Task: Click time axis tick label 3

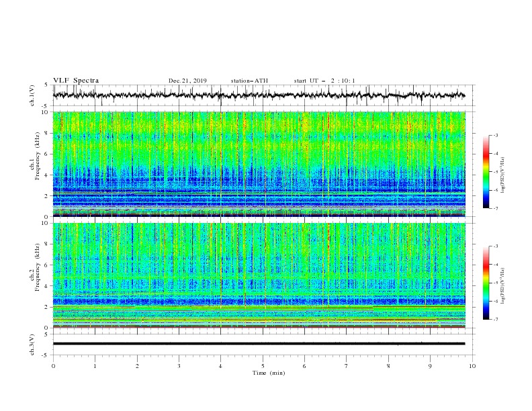Action: tap(179, 366)
